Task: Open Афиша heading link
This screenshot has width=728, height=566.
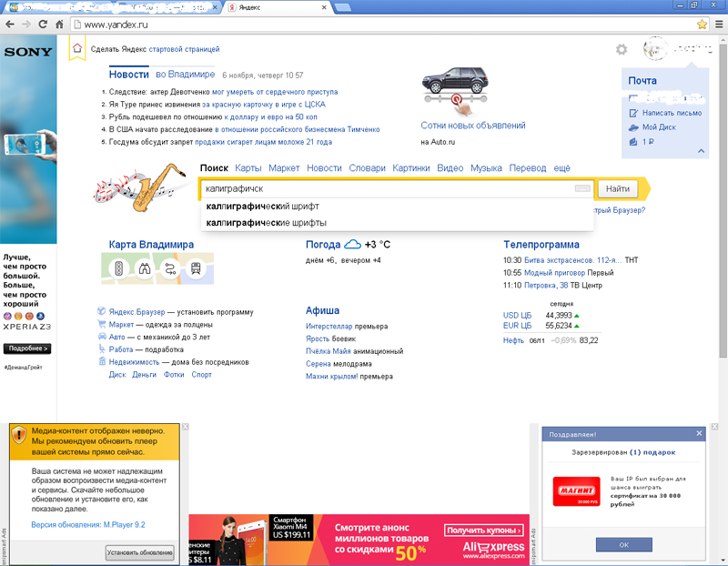Action: tap(322, 310)
